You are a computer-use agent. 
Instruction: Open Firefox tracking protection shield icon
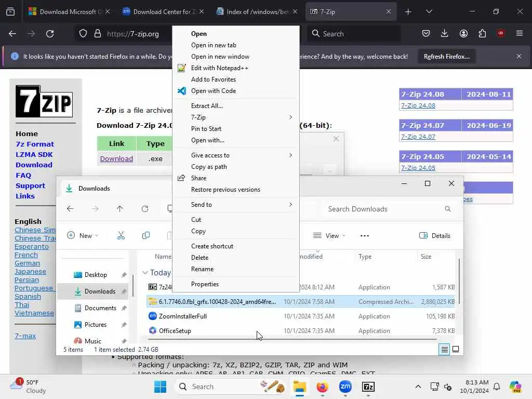pos(83,34)
